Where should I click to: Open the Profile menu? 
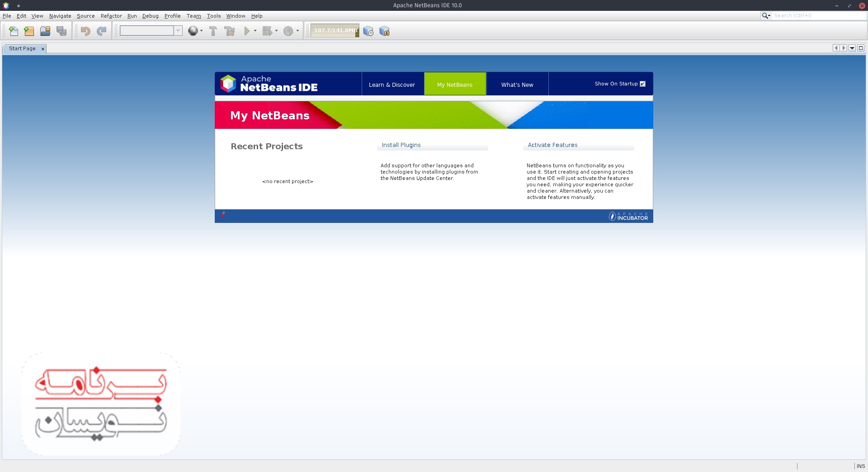172,16
